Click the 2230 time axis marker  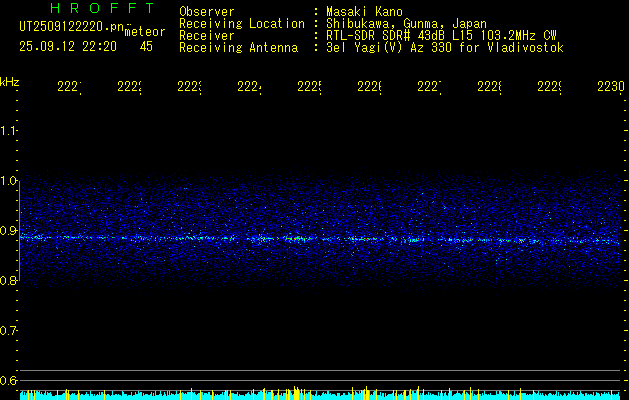611,87
